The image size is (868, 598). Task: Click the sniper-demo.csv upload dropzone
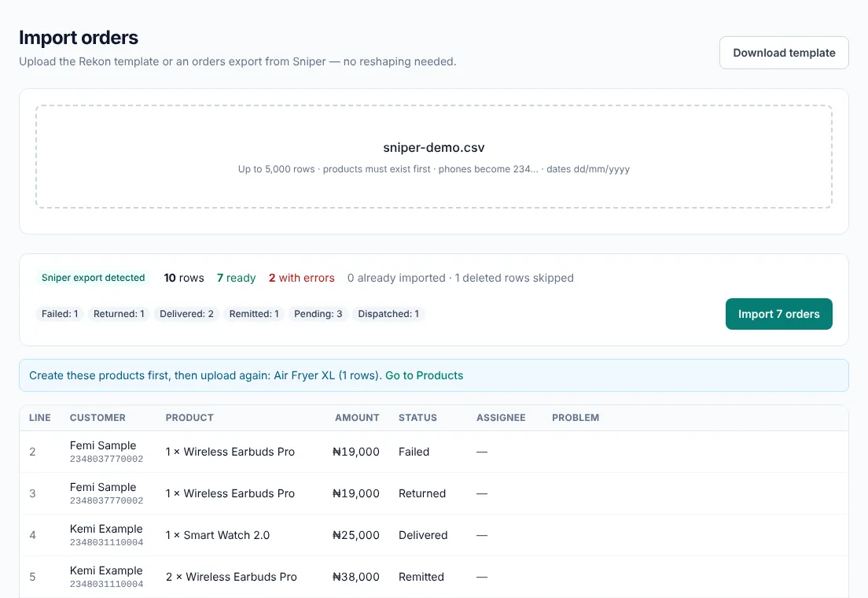[x=434, y=157]
